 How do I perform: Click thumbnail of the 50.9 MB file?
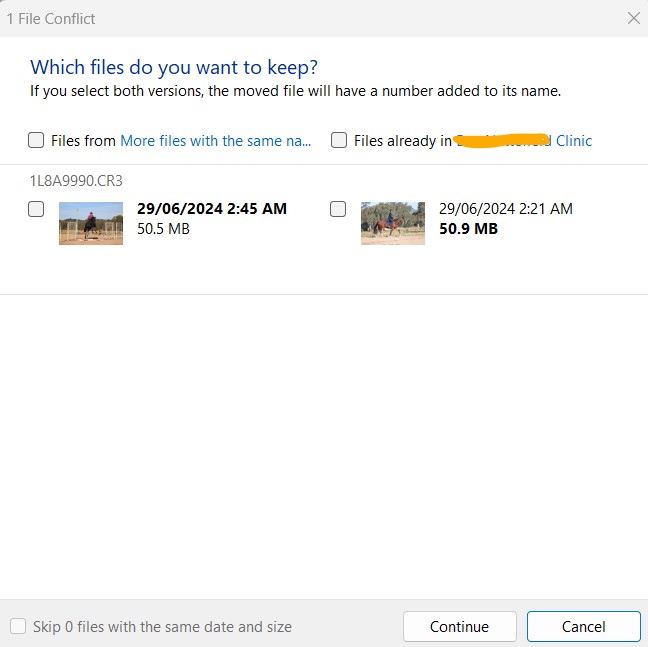pos(393,223)
